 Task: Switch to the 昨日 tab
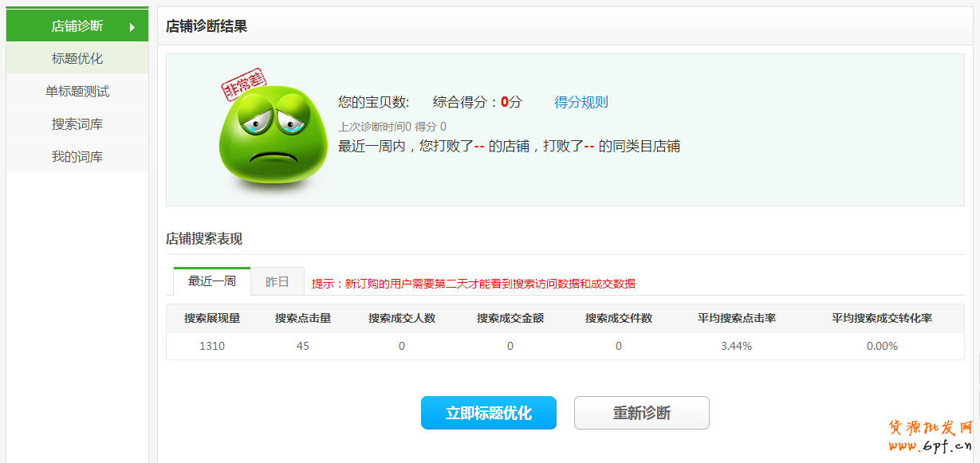pyautogui.click(x=277, y=282)
